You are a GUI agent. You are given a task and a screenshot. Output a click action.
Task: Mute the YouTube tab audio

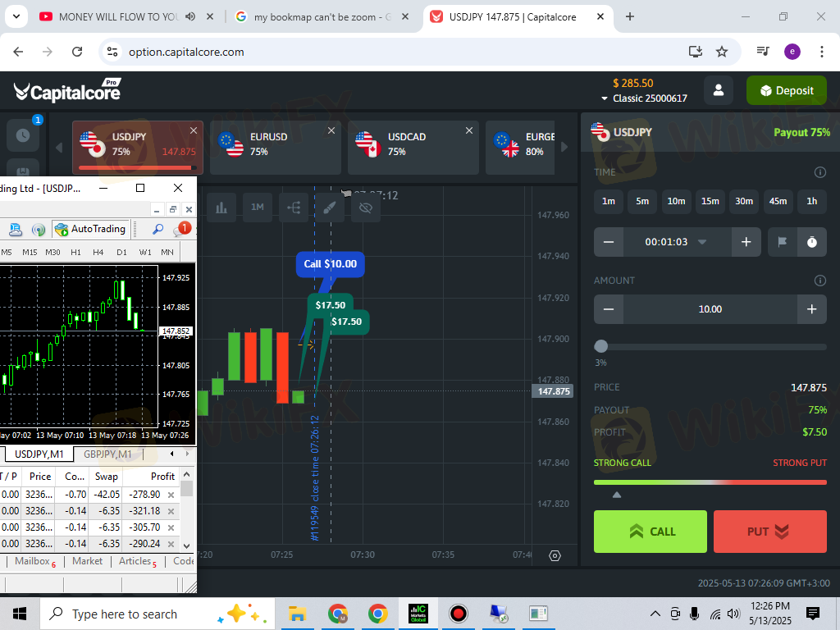tap(190, 16)
